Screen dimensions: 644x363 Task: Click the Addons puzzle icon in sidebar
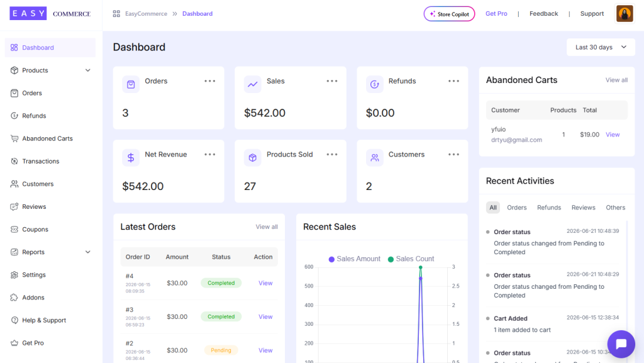click(14, 298)
